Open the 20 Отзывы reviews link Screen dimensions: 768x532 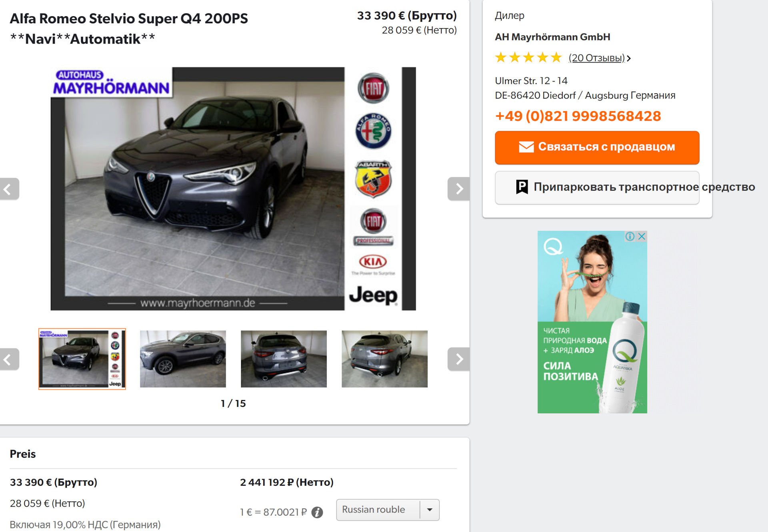(596, 58)
